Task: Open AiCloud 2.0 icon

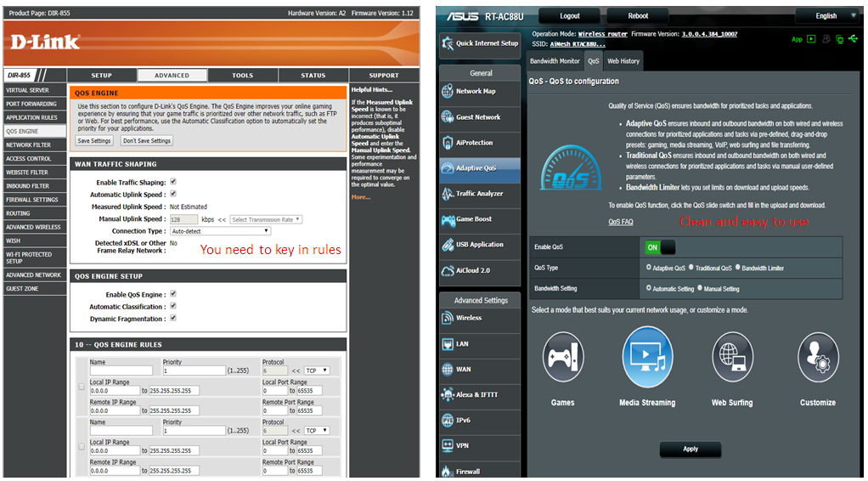Action: pos(448,270)
